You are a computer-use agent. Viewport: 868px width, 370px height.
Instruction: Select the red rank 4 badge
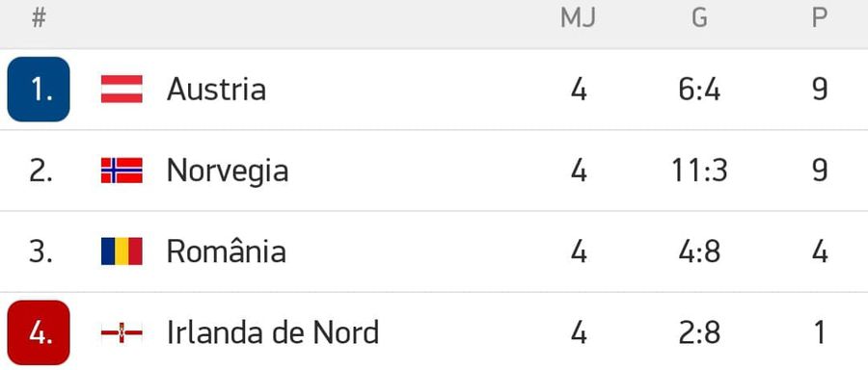click(39, 333)
